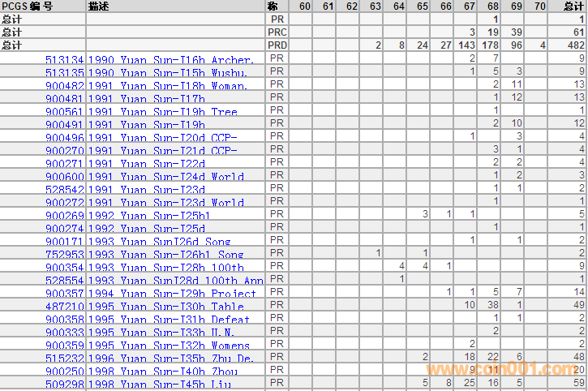Open PCGS number 515232 entry
Image resolution: width=588 pixels, height=391 pixels.
point(64,359)
